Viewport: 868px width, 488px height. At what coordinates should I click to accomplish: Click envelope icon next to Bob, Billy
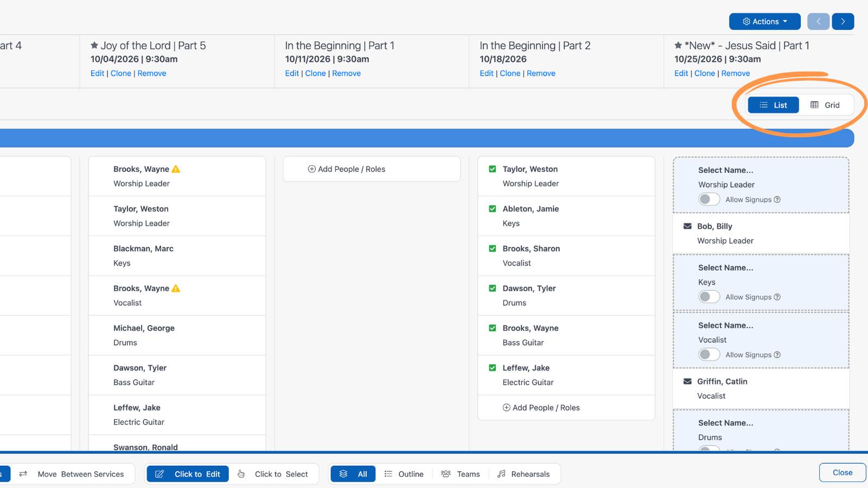(687, 226)
